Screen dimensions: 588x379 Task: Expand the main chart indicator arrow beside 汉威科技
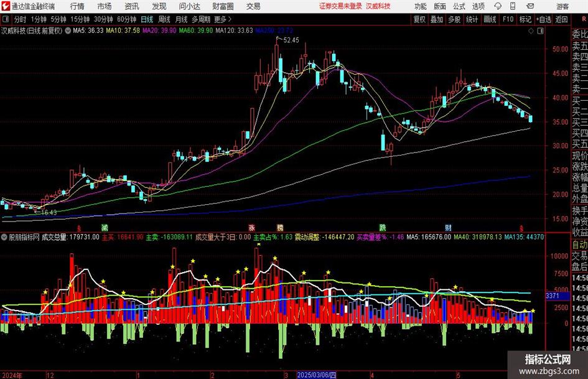pyautogui.click(x=68, y=30)
